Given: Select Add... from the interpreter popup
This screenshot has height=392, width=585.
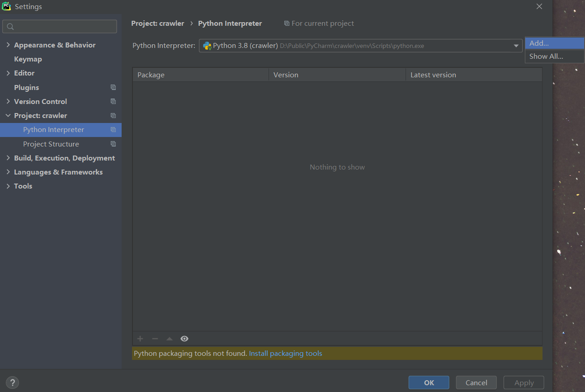Looking at the screenshot, I should coord(554,43).
